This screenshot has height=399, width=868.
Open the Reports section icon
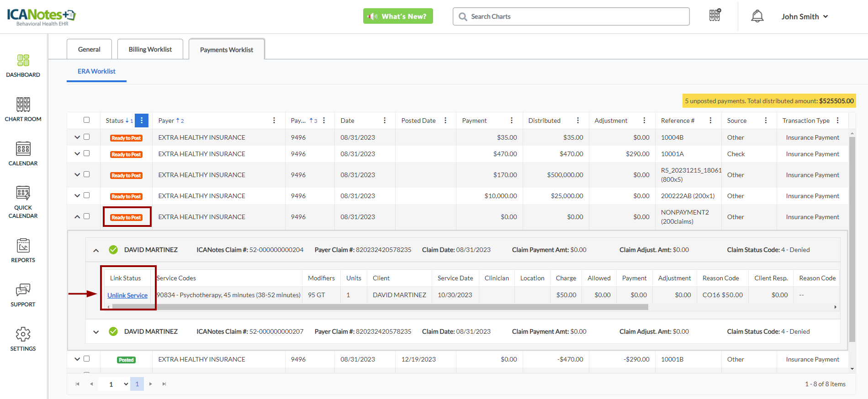point(23,246)
